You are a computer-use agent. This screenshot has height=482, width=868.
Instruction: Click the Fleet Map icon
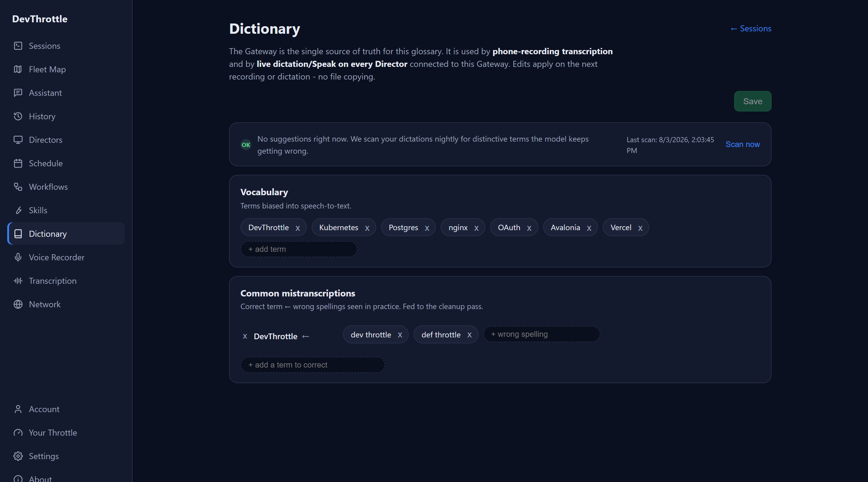coord(18,69)
